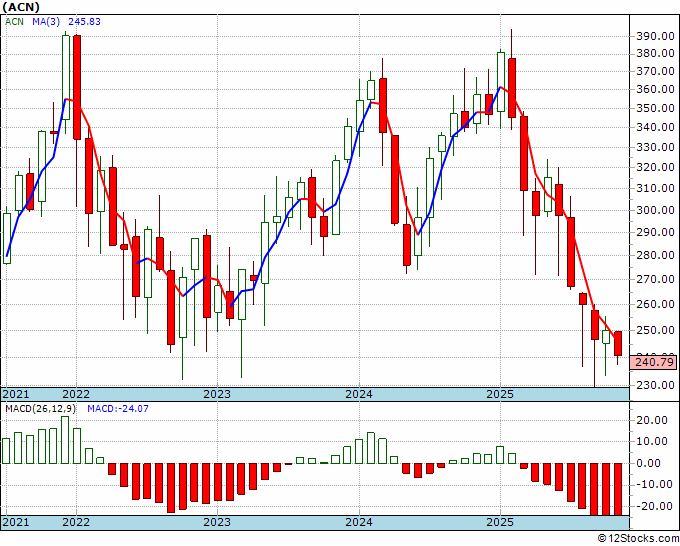
Task: Select the green ACN legend label
Action: click(x=14, y=21)
